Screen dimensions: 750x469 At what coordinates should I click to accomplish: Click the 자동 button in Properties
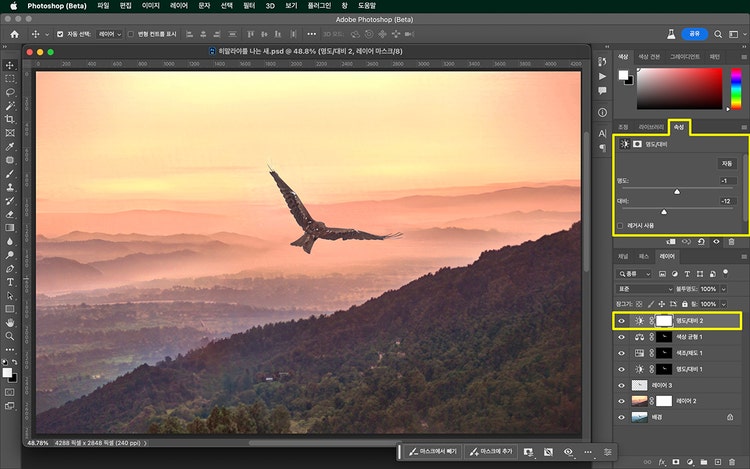tap(727, 163)
